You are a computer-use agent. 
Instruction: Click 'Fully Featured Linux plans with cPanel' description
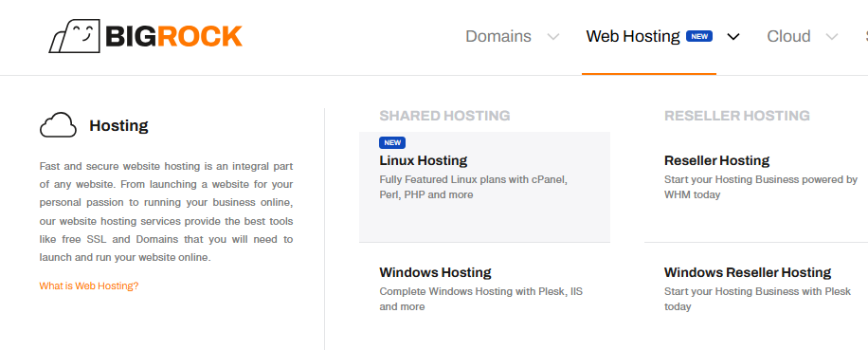click(473, 187)
